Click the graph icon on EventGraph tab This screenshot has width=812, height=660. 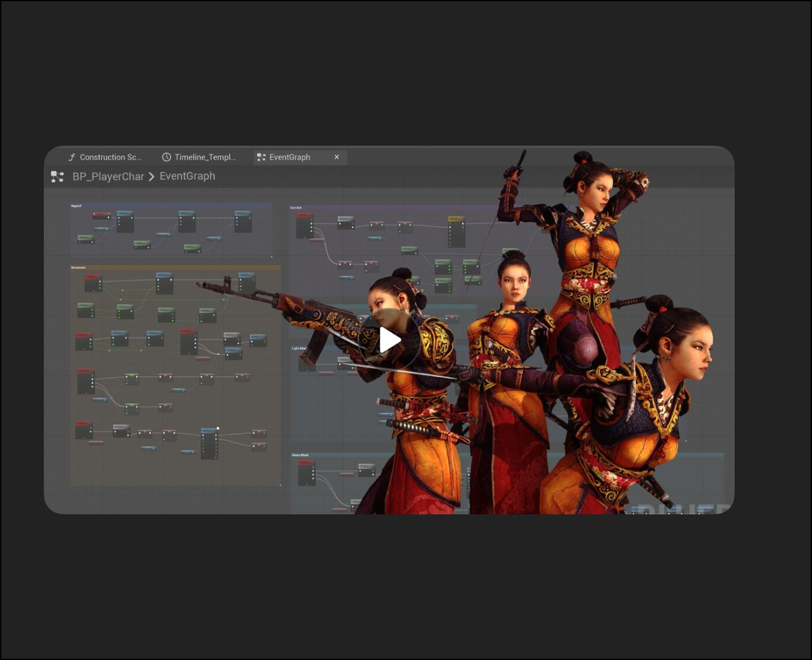pyautogui.click(x=261, y=157)
